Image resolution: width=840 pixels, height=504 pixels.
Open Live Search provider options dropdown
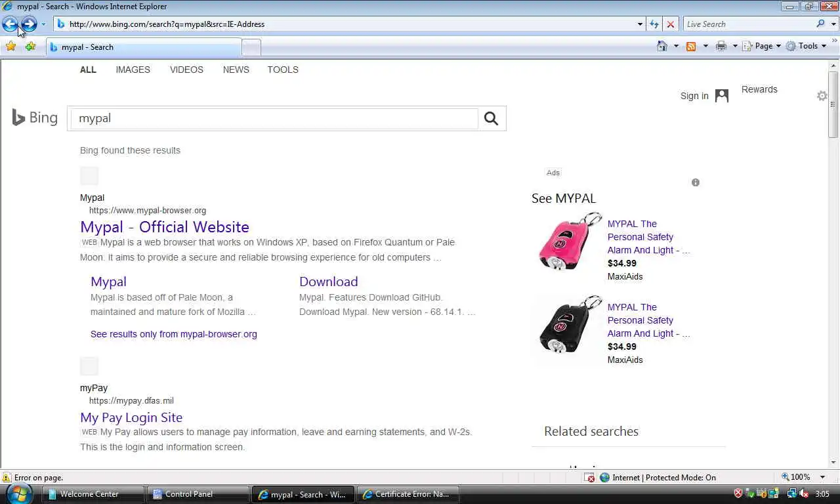click(x=833, y=24)
